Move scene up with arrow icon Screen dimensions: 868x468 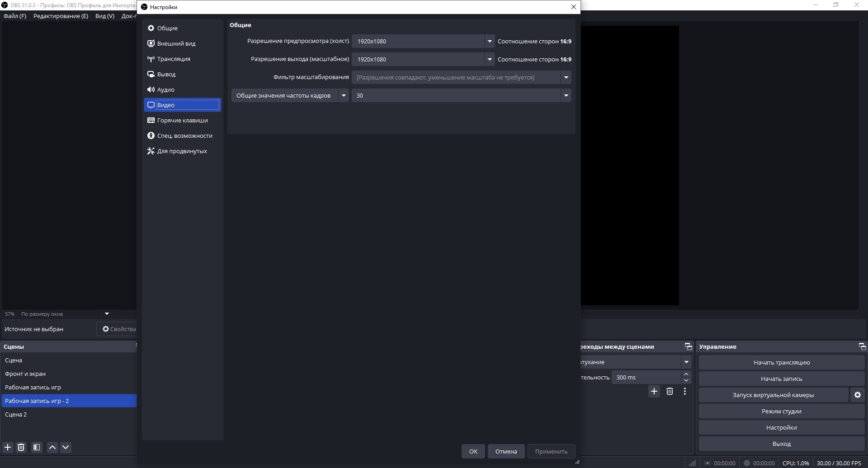(52, 447)
